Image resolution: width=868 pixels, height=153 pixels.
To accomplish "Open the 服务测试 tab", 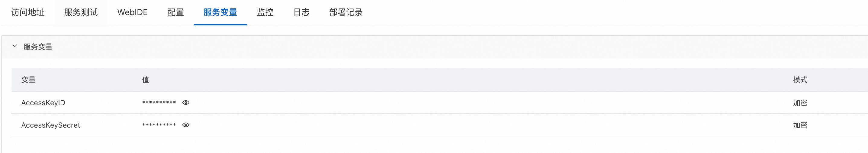I will tap(81, 12).
